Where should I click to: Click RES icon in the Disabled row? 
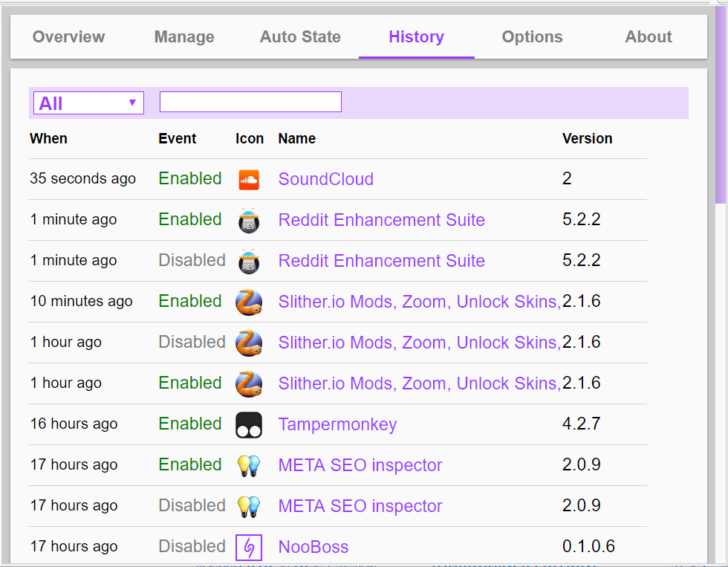click(x=249, y=261)
